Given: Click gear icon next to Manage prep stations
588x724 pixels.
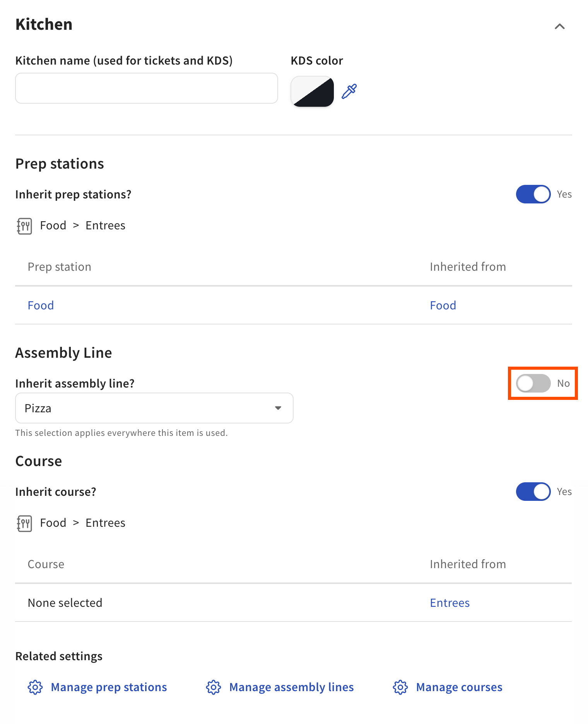Looking at the screenshot, I should pos(35,687).
